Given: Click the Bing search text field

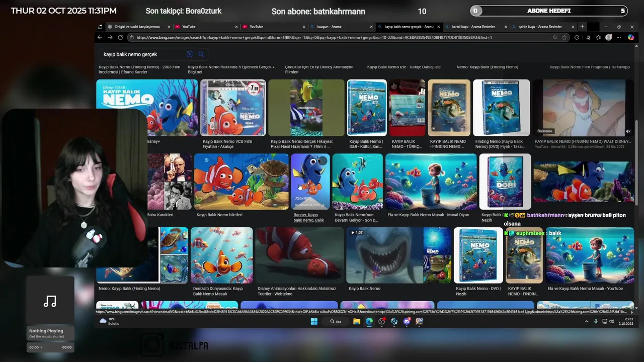Looking at the screenshot, I should [x=143, y=54].
